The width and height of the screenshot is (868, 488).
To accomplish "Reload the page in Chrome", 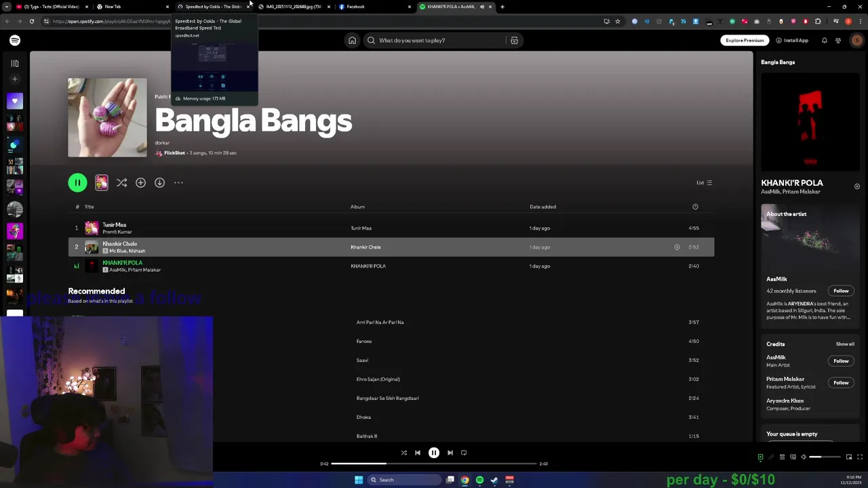I will pyautogui.click(x=31, y=21).
